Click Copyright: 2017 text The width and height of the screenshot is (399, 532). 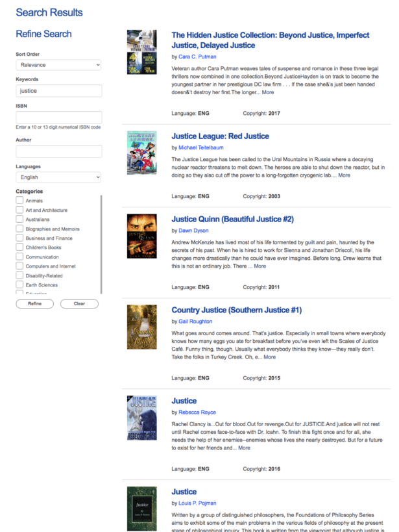[x=261, y=113]
